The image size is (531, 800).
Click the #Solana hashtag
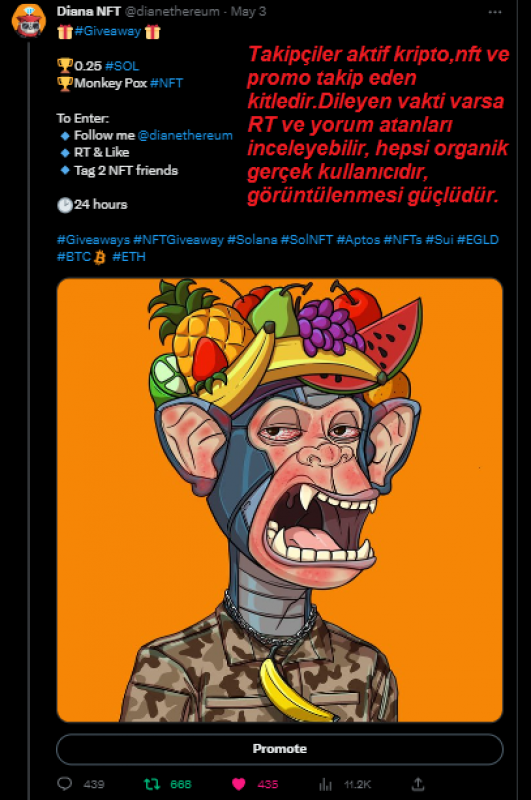pyautogui.click(x=252, y=239)
